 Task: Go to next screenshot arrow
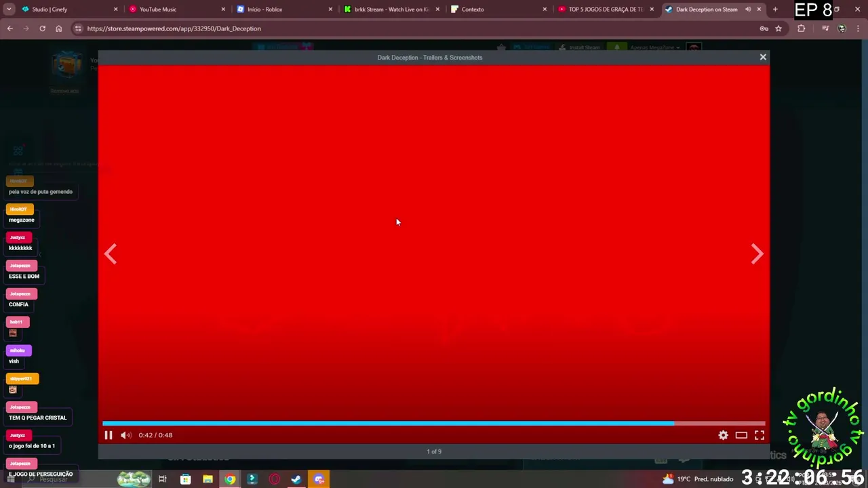[x=757, y=253]
